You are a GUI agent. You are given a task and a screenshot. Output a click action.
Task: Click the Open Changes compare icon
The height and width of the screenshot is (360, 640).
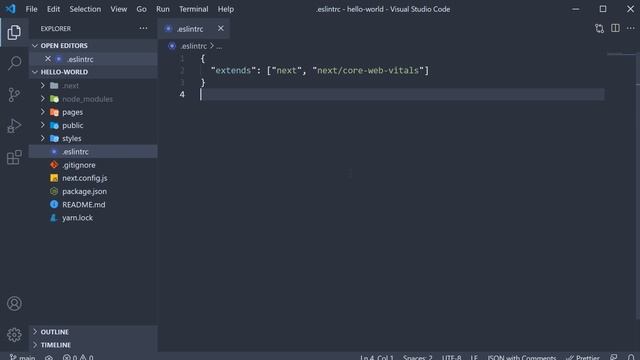[x=599, y=28]
